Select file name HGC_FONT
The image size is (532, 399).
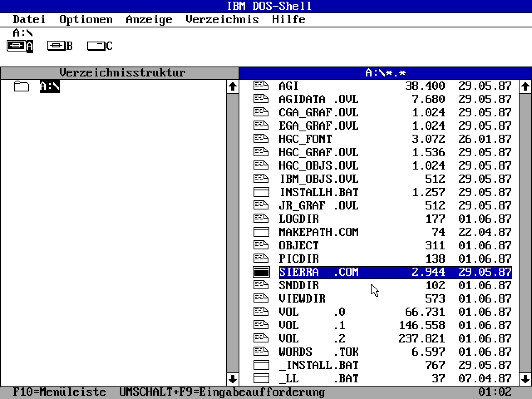[x=305, y=139]
